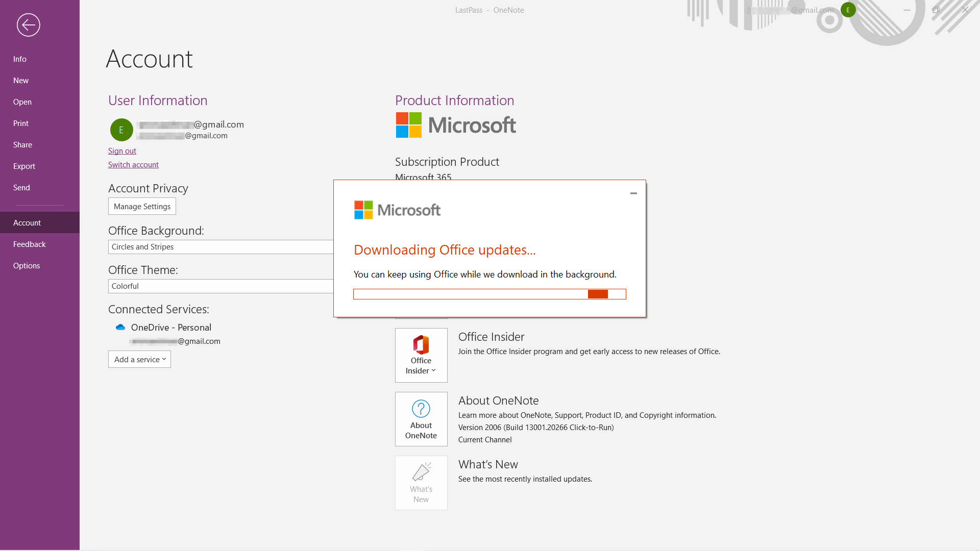Click the Switch account link

pyautogui.click(x=133, y=165)
